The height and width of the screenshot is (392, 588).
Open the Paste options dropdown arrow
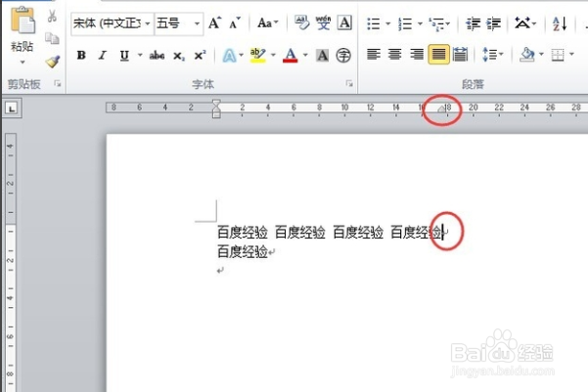23,63
